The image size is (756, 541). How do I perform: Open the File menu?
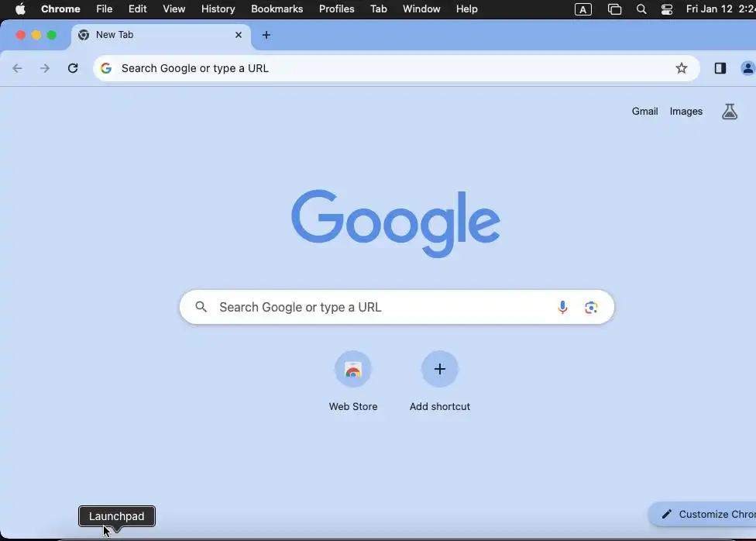pos(104,9)
